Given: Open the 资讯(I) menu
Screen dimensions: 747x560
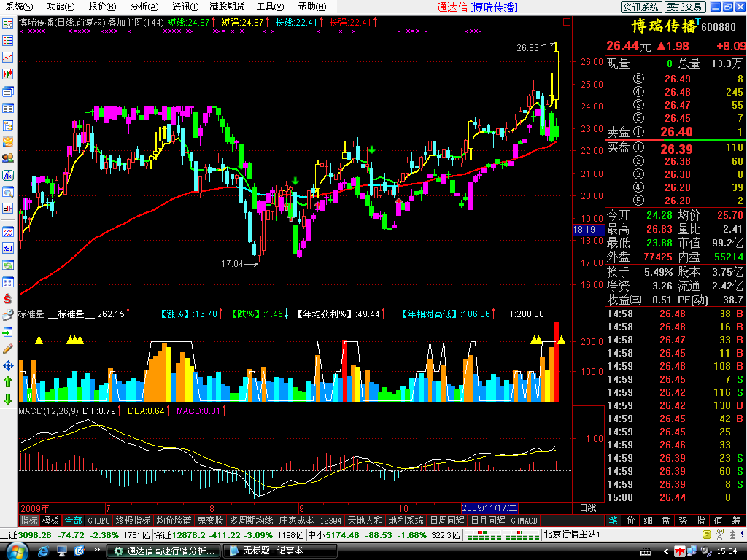Looking at the screenshot, I should click(x=185, y=7).
